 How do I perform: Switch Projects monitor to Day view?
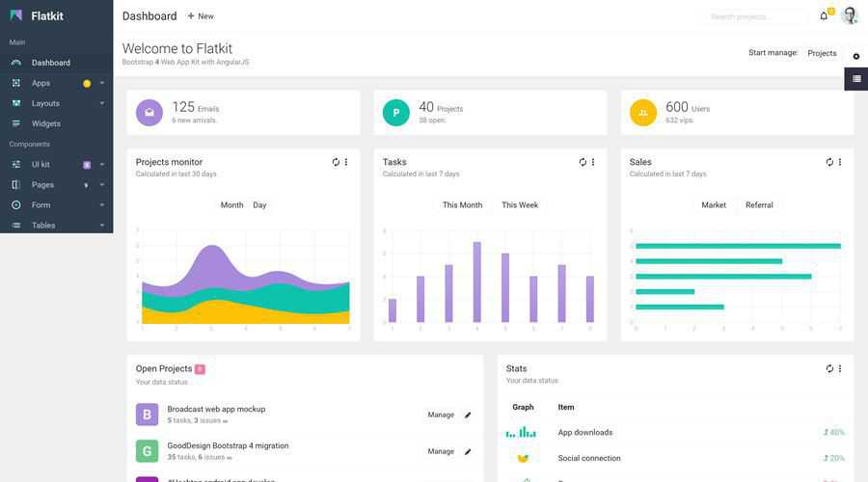tap(259, 205)
